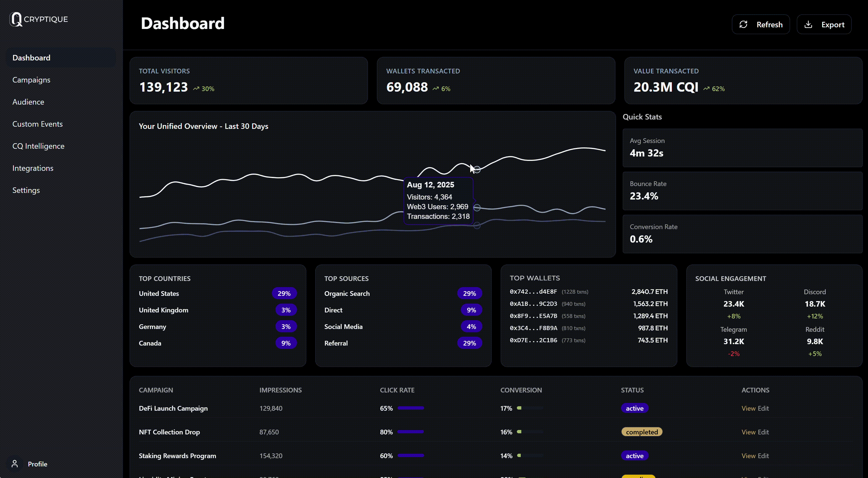The width and height of the screenshot is (868, 478).
Task: Click the trend arrow beside 62% Value Transacted
Action: tap(706, 88)
